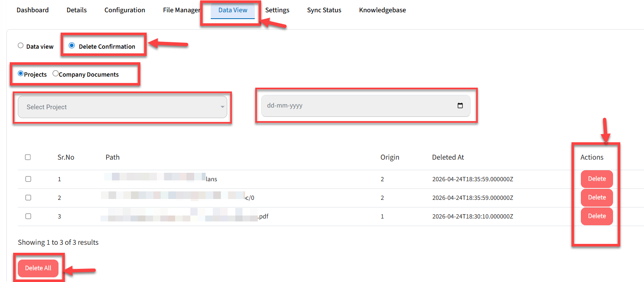Open the Sync Status tab

click(324, 10)
